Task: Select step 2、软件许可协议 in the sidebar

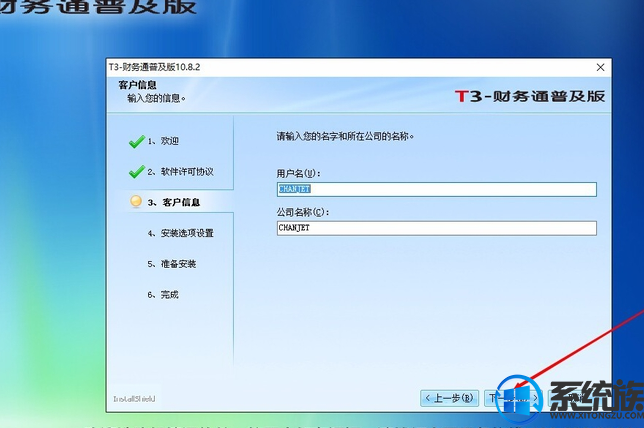Action: pyautogui.click(x=180, y=172)
